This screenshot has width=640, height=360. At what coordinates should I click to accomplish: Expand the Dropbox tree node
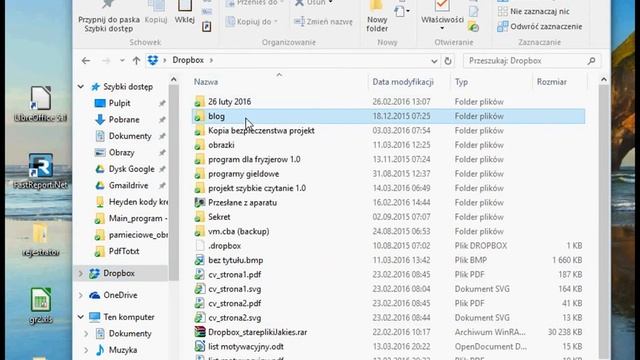[81, 273]
